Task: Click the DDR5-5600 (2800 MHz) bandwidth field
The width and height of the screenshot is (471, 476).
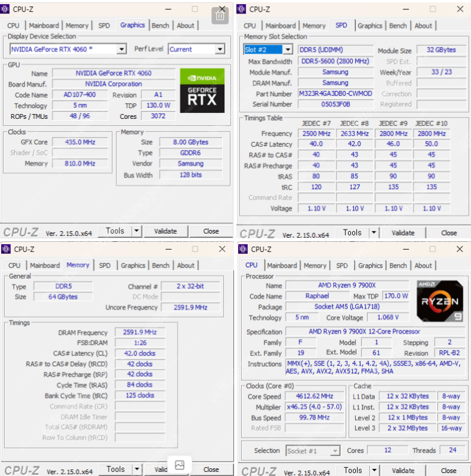Action: (336, 61)
